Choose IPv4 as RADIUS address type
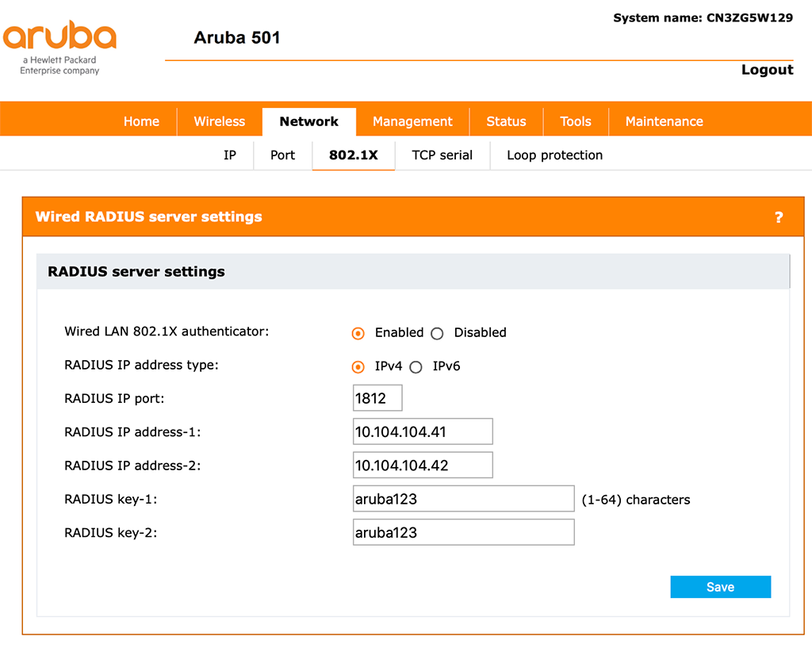812x663 pixels. tap(358, 367)
